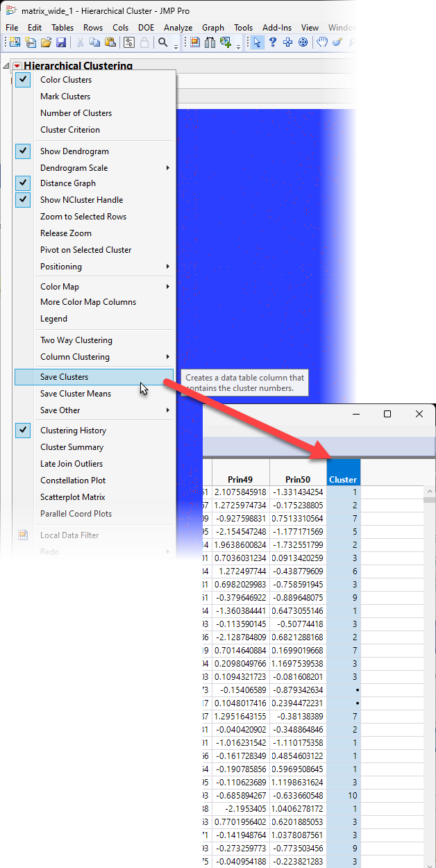
Task: Click the Save floppy disk icon
Action: 61,42
